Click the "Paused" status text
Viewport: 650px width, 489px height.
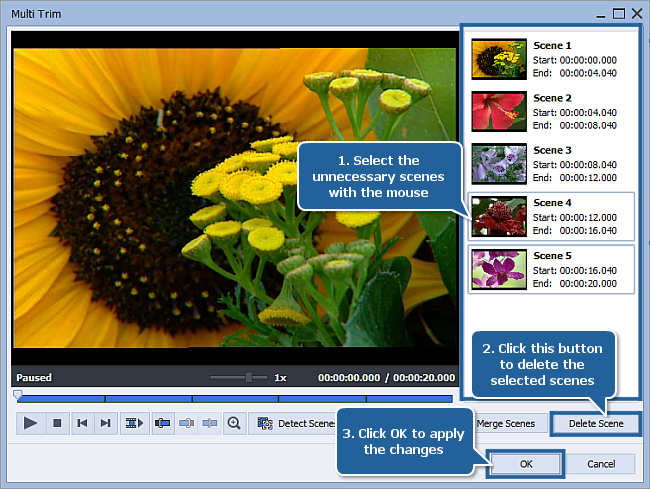[34, 378]
